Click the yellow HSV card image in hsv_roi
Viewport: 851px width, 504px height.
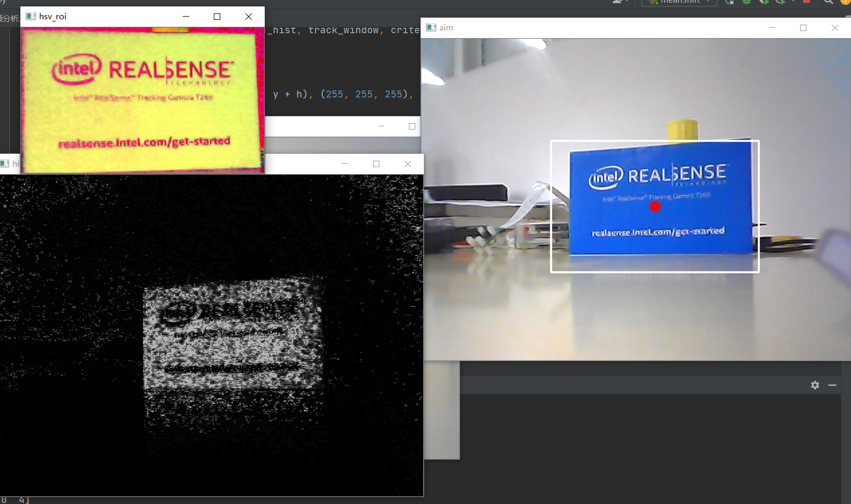point(143,100)
